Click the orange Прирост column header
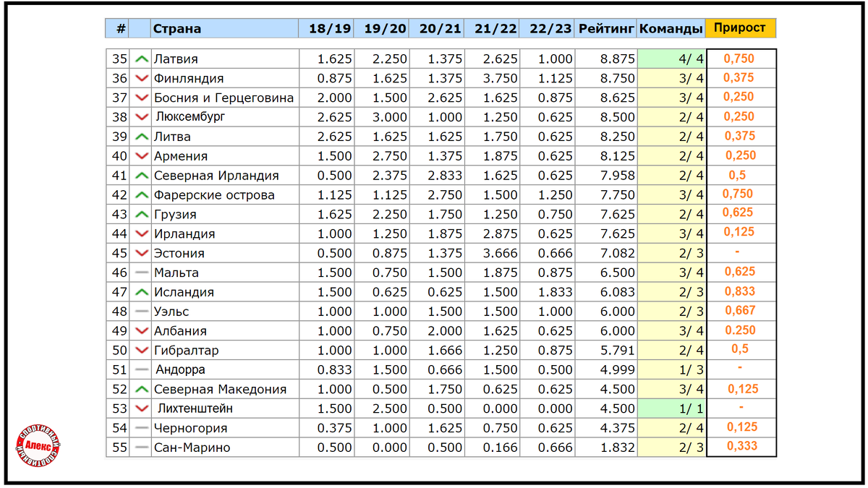Viewport: 868px width, 488px height. pyautogui.click(x=740, y=28)
